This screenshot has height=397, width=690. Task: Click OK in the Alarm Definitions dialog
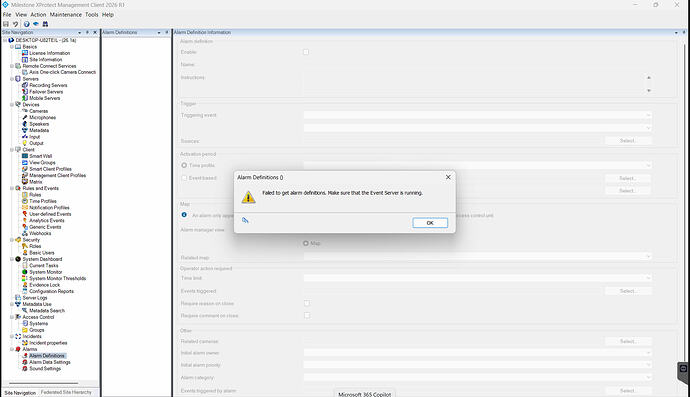(x=430, y=223)
